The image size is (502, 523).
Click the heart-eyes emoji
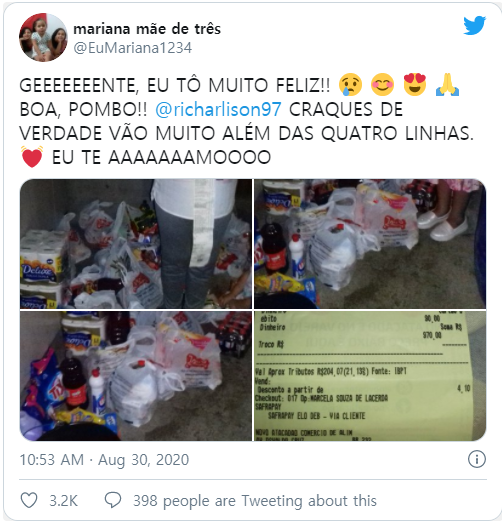[x=415, y=85]
